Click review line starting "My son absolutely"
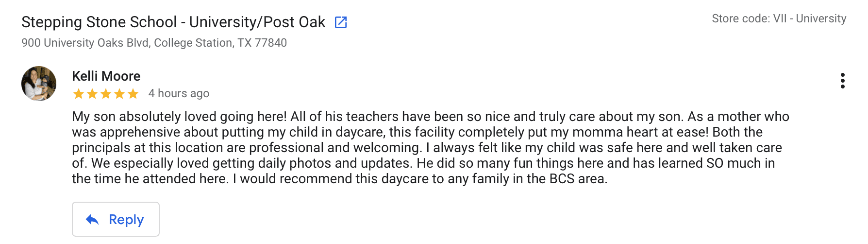Viewport: 868px width, 244px height. click(x=430, y=117)
